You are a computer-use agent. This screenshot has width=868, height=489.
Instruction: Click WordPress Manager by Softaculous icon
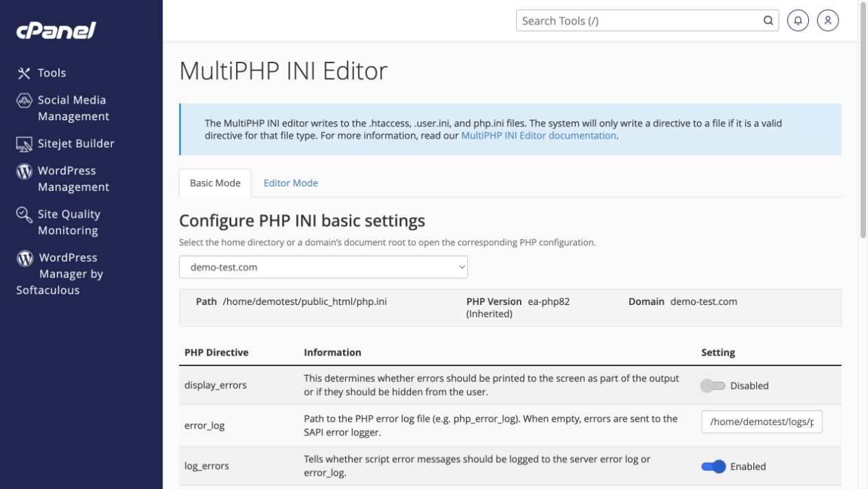[25, 258]
